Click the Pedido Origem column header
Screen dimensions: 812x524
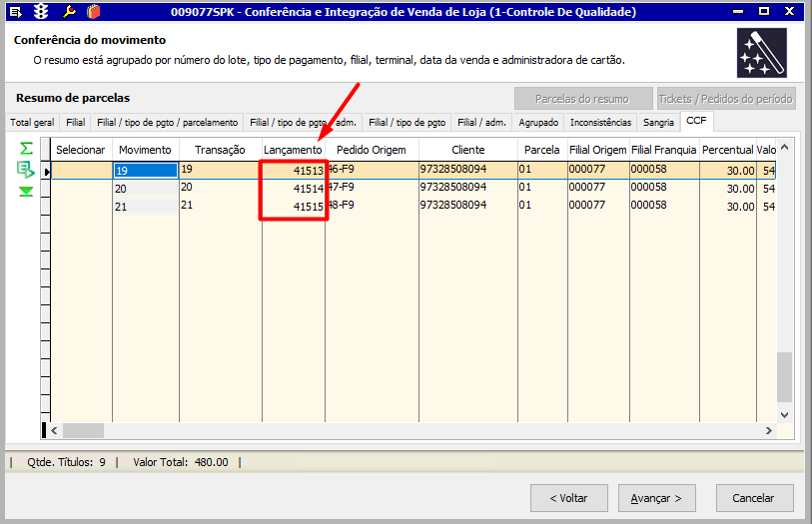point(372,150)
